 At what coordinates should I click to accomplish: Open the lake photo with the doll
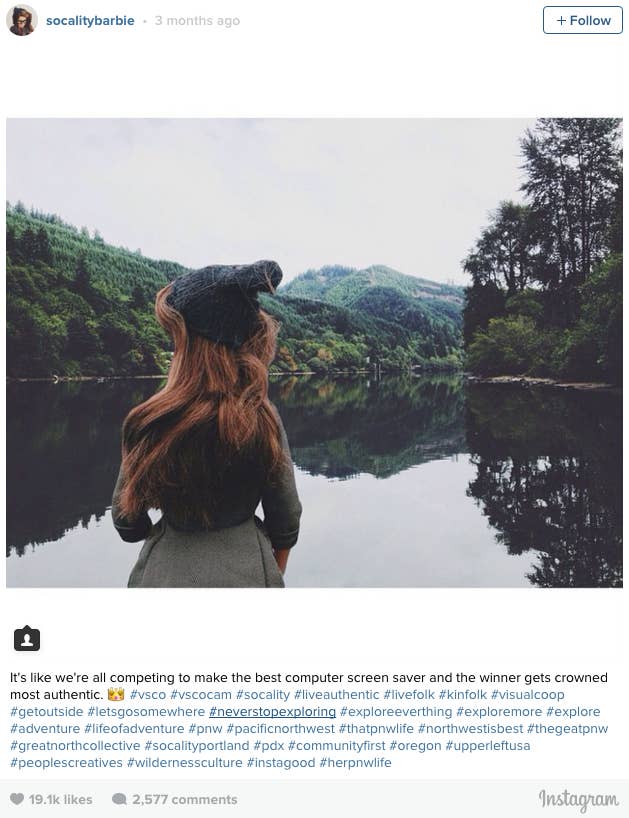314,353
